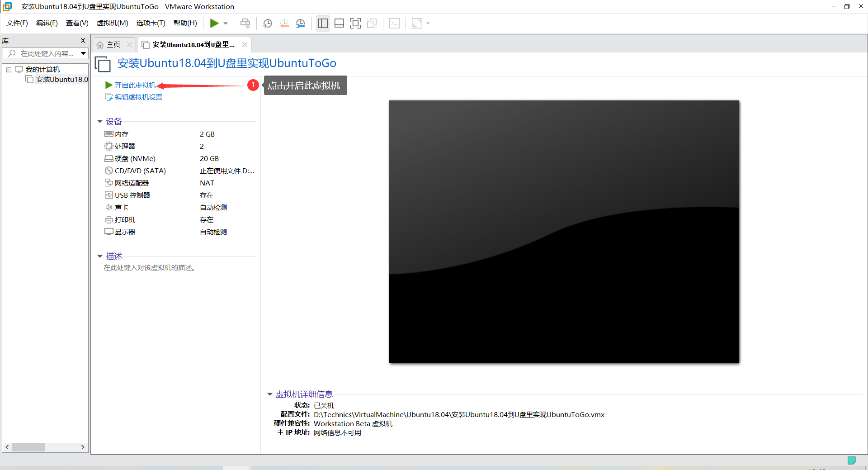Select the 网络适配器 device row

tap(179, 183)
